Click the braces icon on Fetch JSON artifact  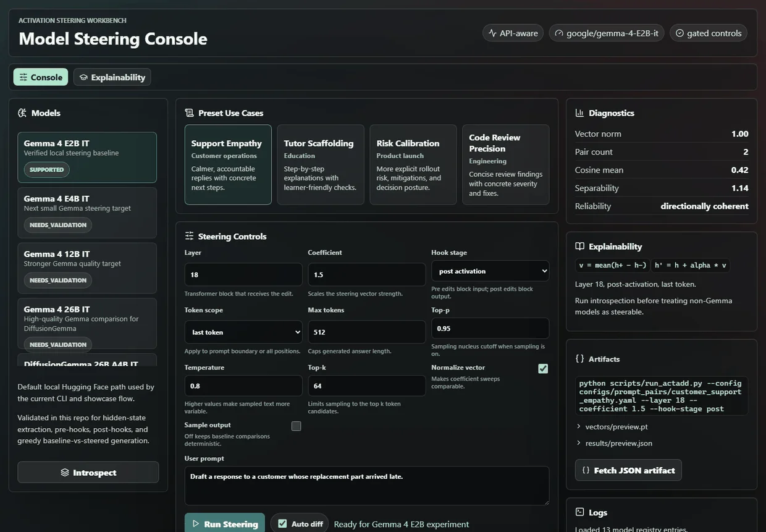pyautogui.click(x=586, y=470)
